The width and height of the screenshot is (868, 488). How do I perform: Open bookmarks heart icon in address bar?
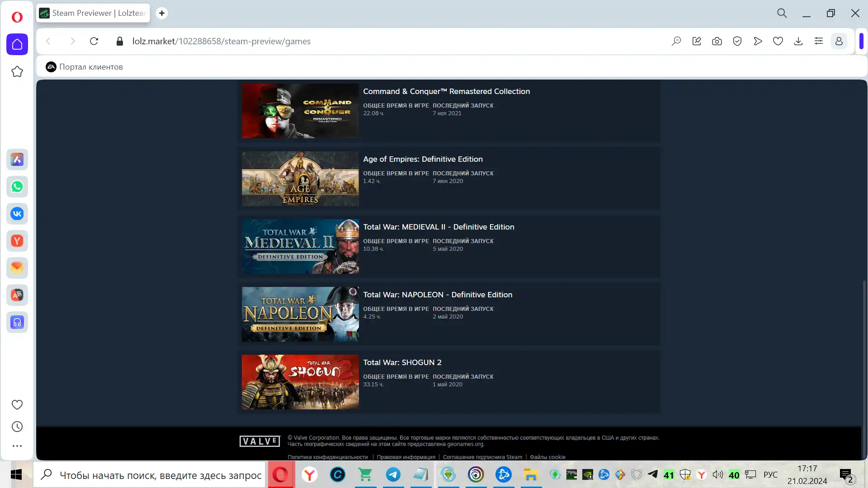click(778, 41)
